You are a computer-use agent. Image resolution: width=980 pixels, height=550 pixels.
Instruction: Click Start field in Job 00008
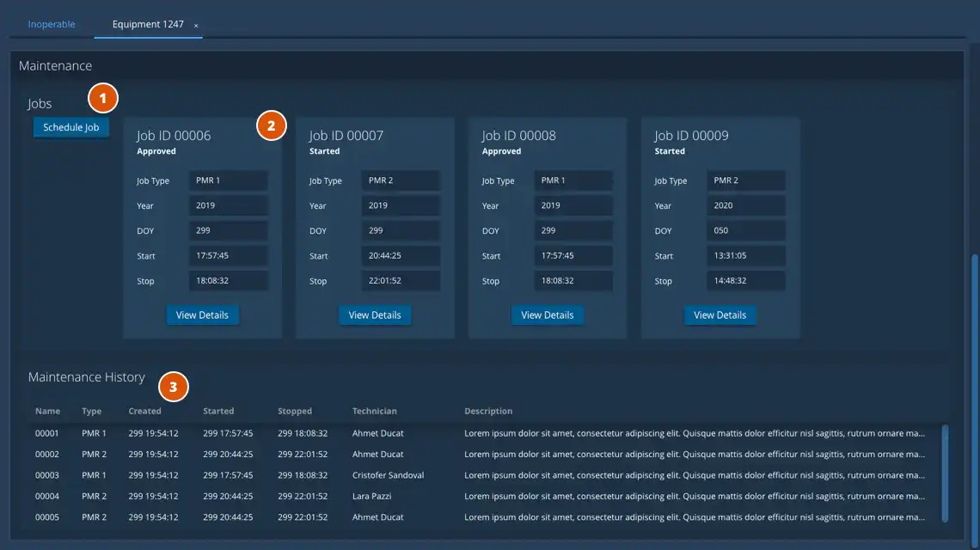[x=573, y=255]
